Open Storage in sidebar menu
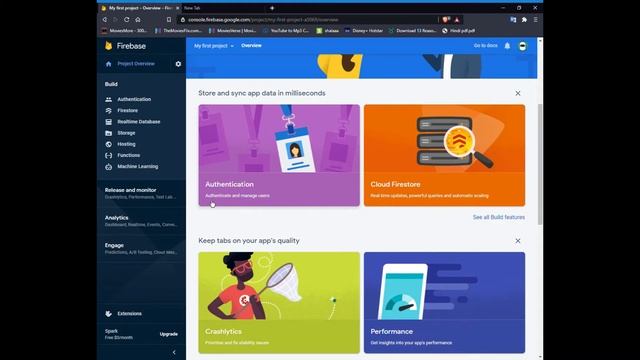 pos(126,133)
